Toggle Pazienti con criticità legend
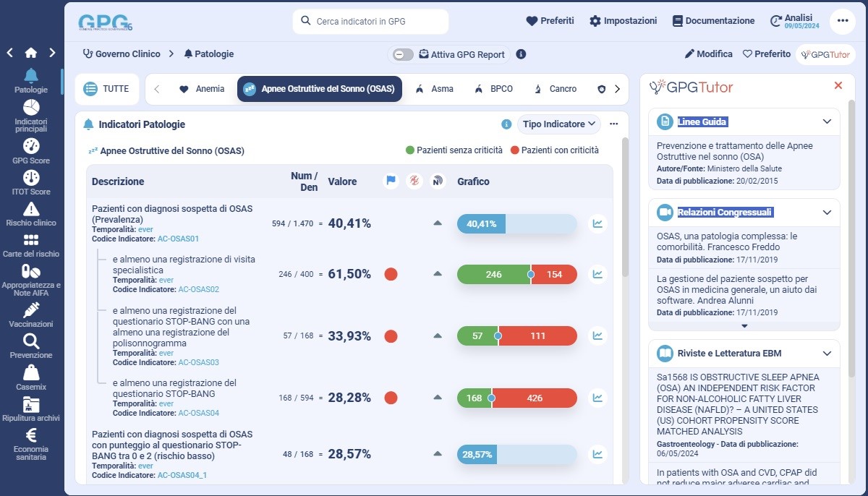868x496 pixels. click(x=555, y=150)
